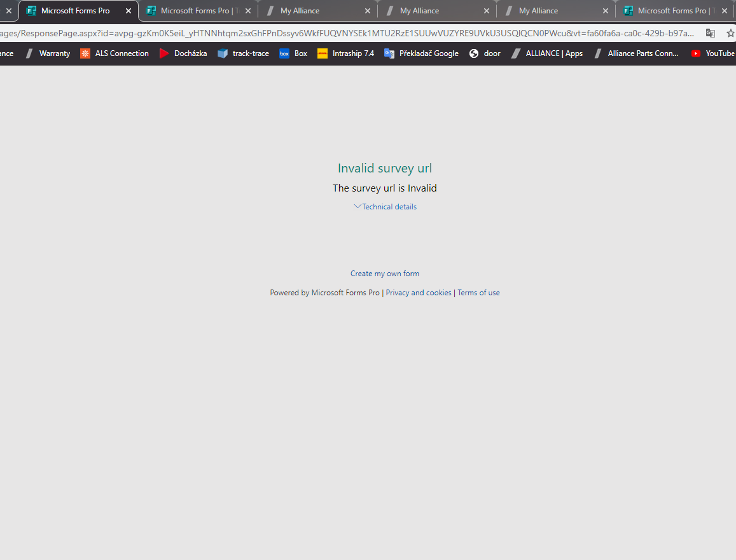The width and height of the screenshot is (736, 560).
Task: Open the ALS Connection bookmark
Action: pos(115,53)
